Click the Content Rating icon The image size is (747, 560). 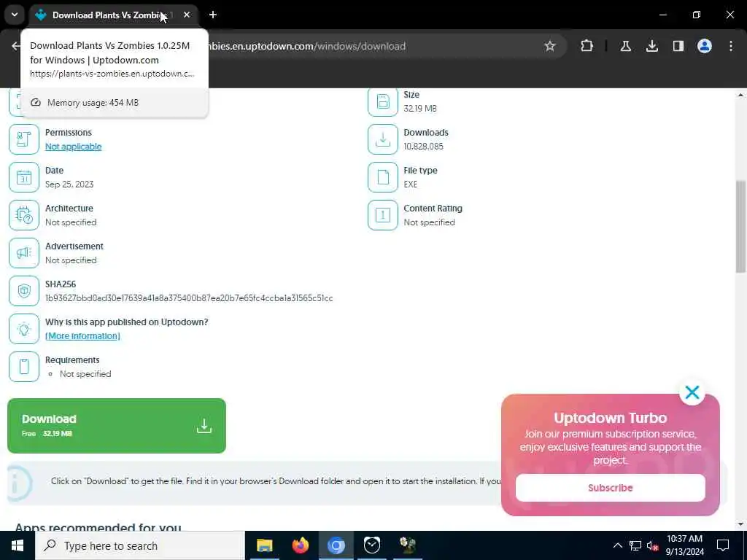pos(382,215)
